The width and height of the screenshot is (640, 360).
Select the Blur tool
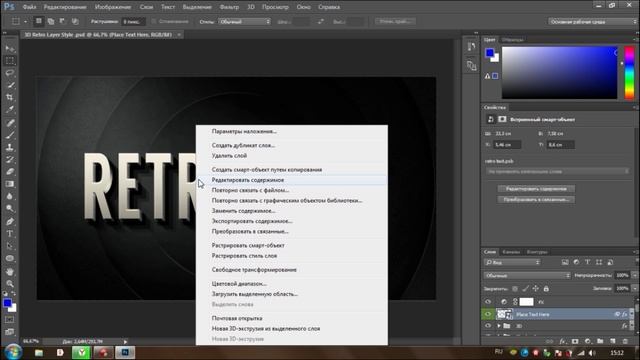tap(10, 196)
